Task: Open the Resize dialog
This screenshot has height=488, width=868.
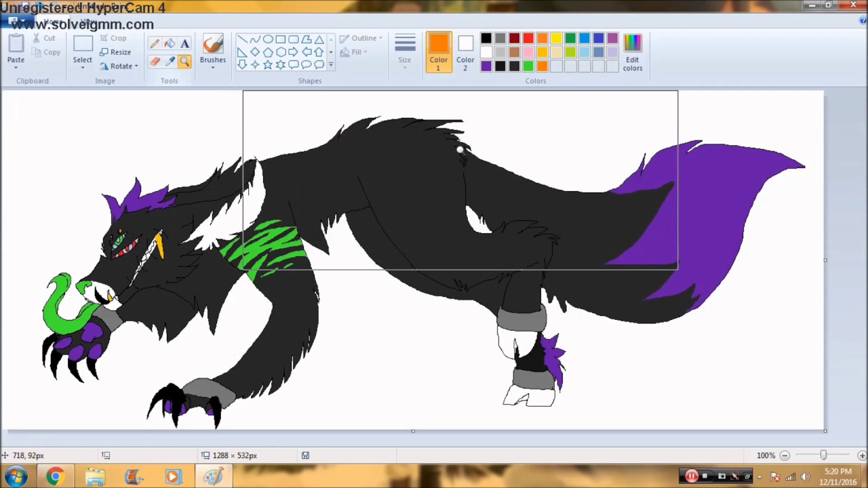Action: click(115, 52)
